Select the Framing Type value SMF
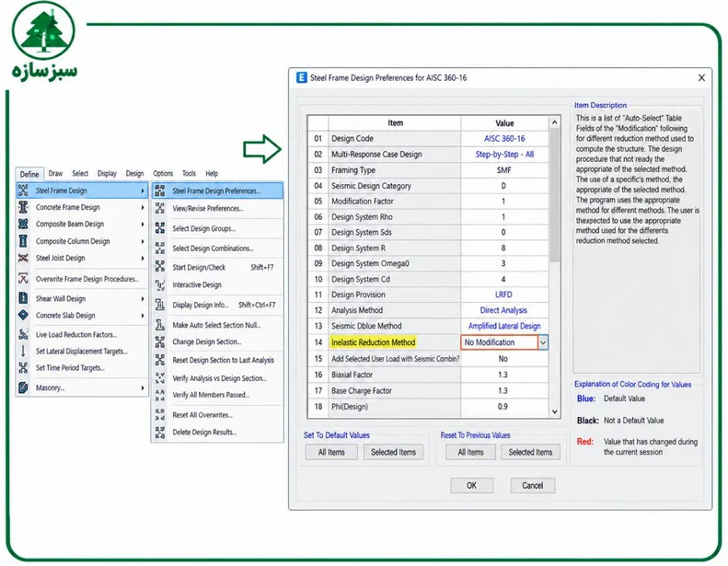This screenshot has height=566, width=728. [x=504, y=170]
